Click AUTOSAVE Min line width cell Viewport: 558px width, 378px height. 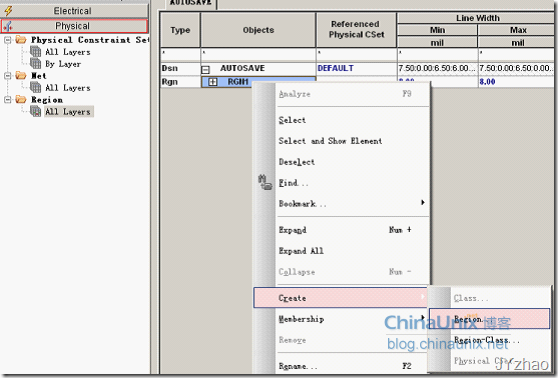[437, 68]
